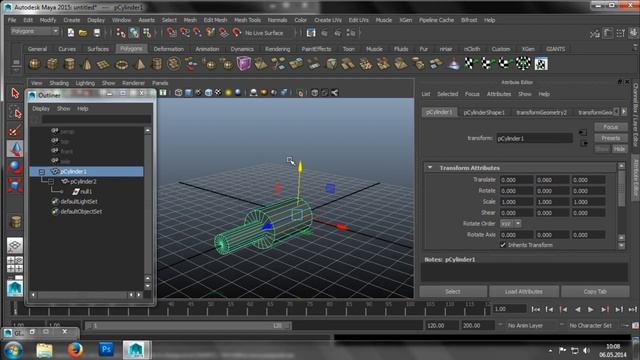Click play forwards in playback controls

(591, 309)
